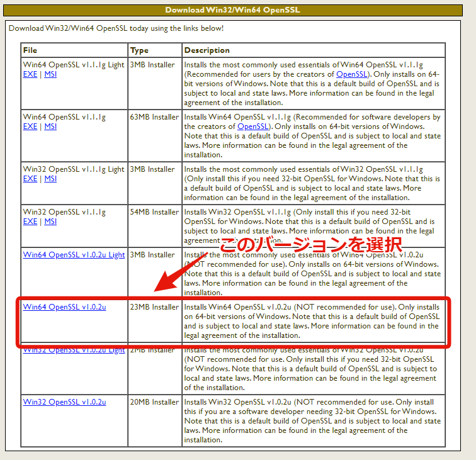Screen dimensions: 476x460
Task: Click the MSI link under the 63MB Installer row
Action: point(50,126)
